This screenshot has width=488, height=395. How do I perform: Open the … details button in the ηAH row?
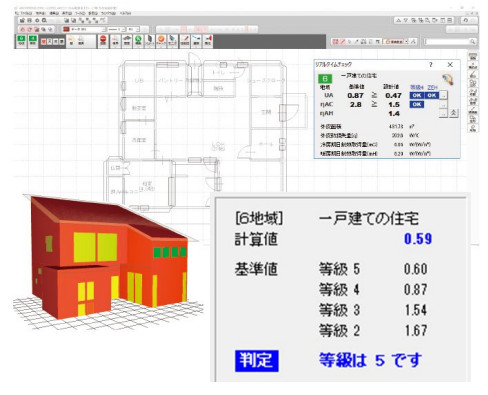tap(443, 114)
